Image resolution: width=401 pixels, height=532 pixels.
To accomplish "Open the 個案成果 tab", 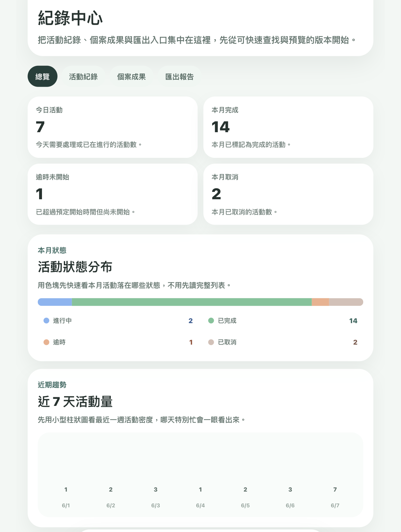I will tap(131, 76).
